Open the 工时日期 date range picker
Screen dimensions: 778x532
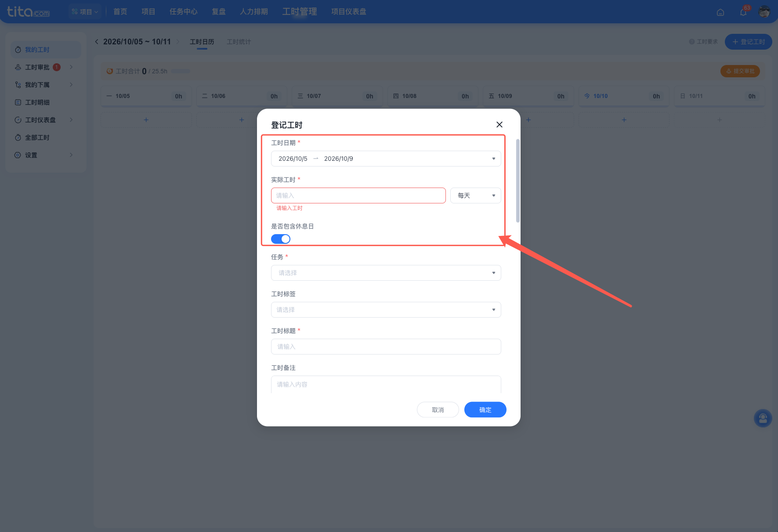[386, 159]
